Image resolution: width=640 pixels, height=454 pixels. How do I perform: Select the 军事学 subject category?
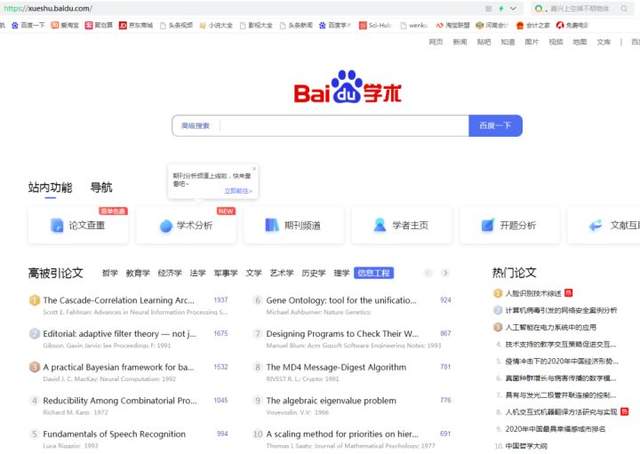pos(226,273)
